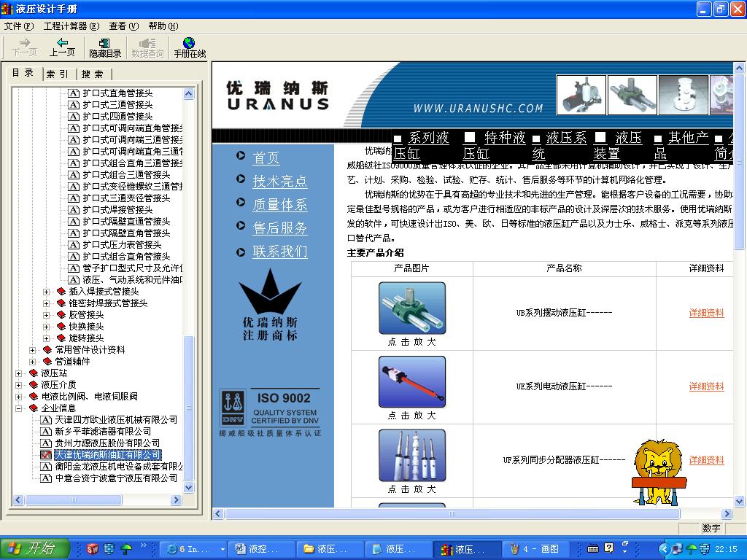Switch to 4 - 画图 taskbar window
The image size is (747, 560).
click(536, 549)
